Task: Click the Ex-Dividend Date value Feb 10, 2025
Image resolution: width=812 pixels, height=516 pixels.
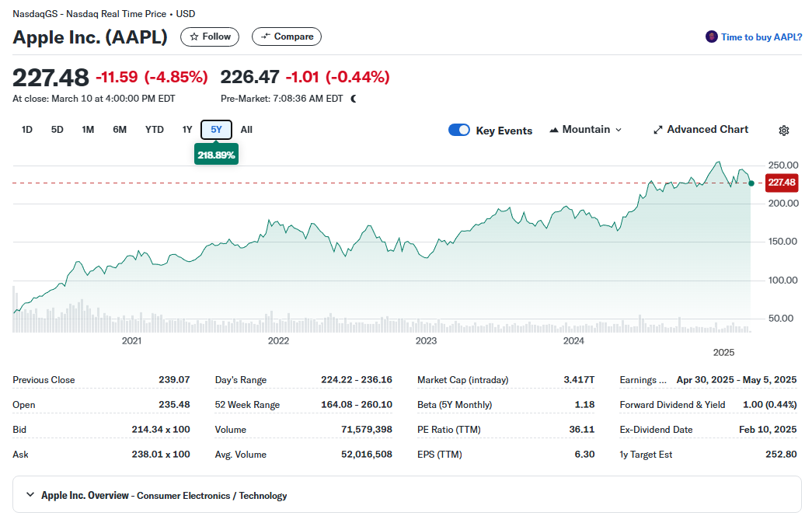Action: point(768,430)
